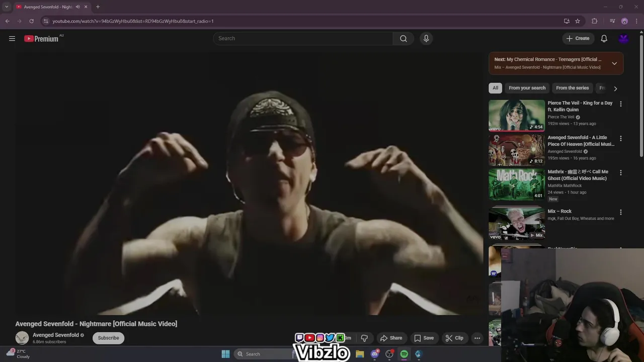Image resolution: width=644 pixels, height=362 pixels.
Task: Open the YouTube account avatar menu
Action: [x=624, y=39]
